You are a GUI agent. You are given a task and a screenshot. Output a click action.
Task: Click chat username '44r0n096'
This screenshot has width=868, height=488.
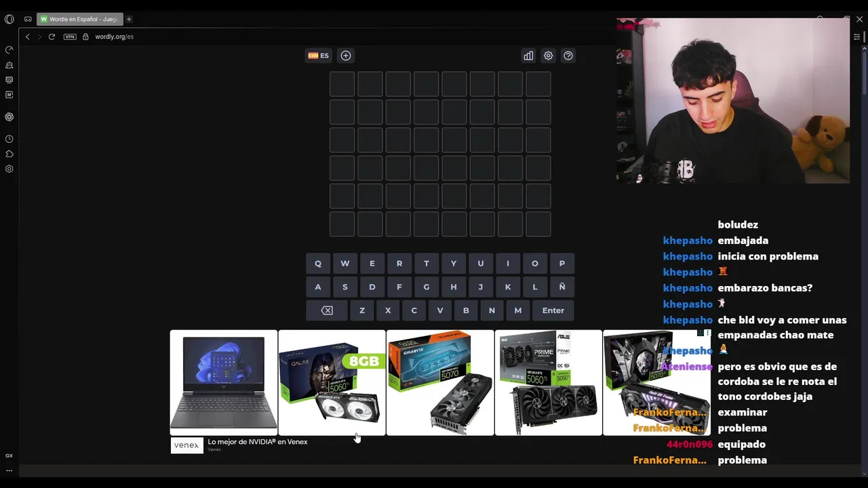[x=690, y=445]
